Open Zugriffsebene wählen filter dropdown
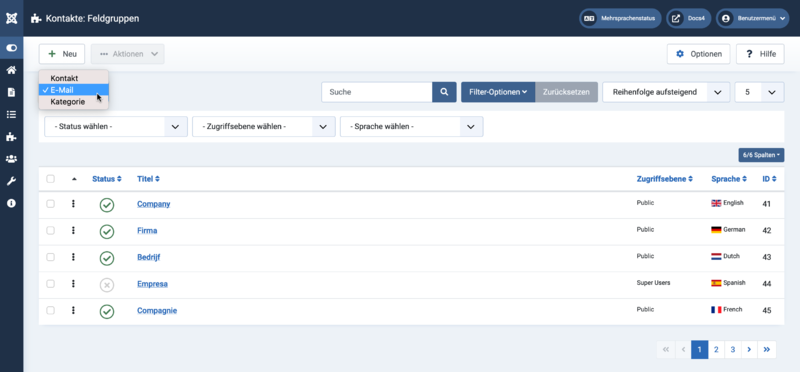 coord(264,127)
